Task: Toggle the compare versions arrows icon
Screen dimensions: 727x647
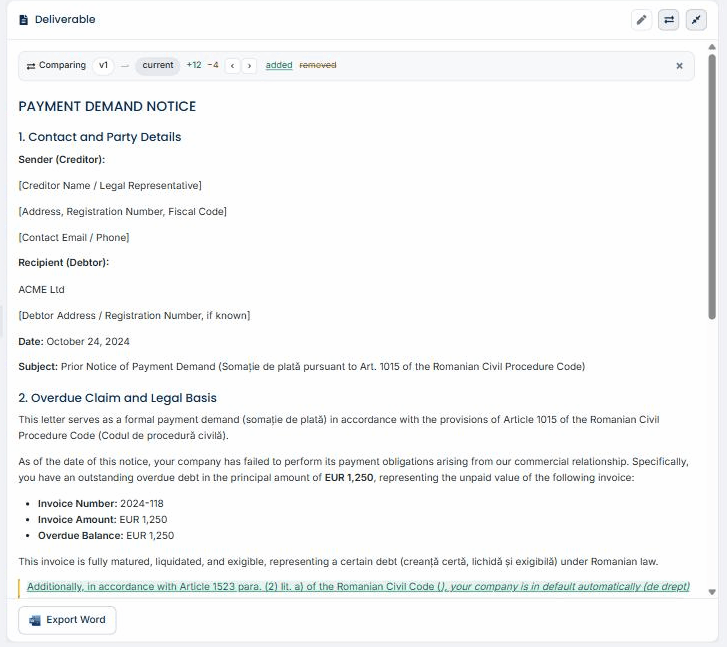Action: [x=669, y=20]
